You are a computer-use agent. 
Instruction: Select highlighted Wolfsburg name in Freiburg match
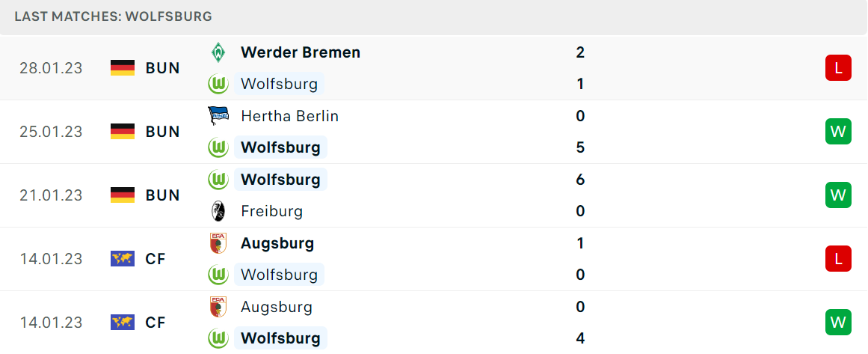(280, 180)
